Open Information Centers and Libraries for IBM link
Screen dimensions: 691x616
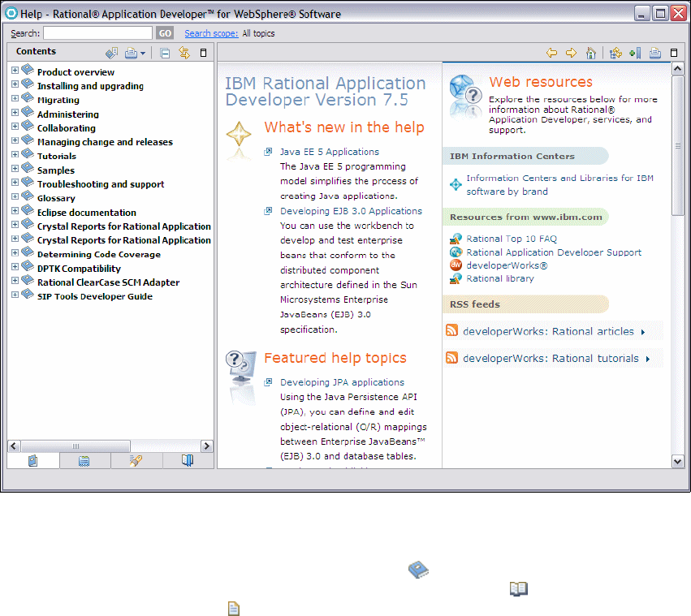(x=559, y=184)
